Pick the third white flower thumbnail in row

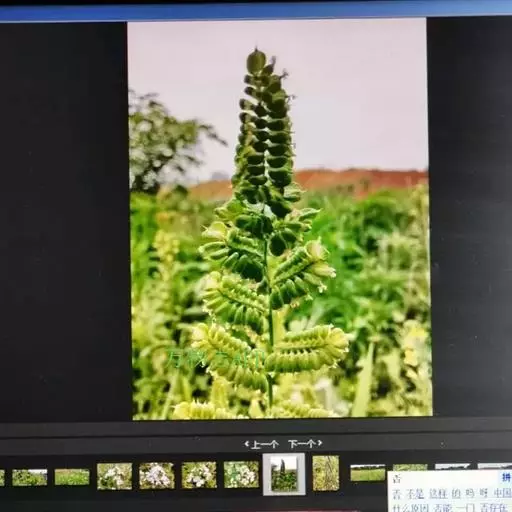coord(199,475)
